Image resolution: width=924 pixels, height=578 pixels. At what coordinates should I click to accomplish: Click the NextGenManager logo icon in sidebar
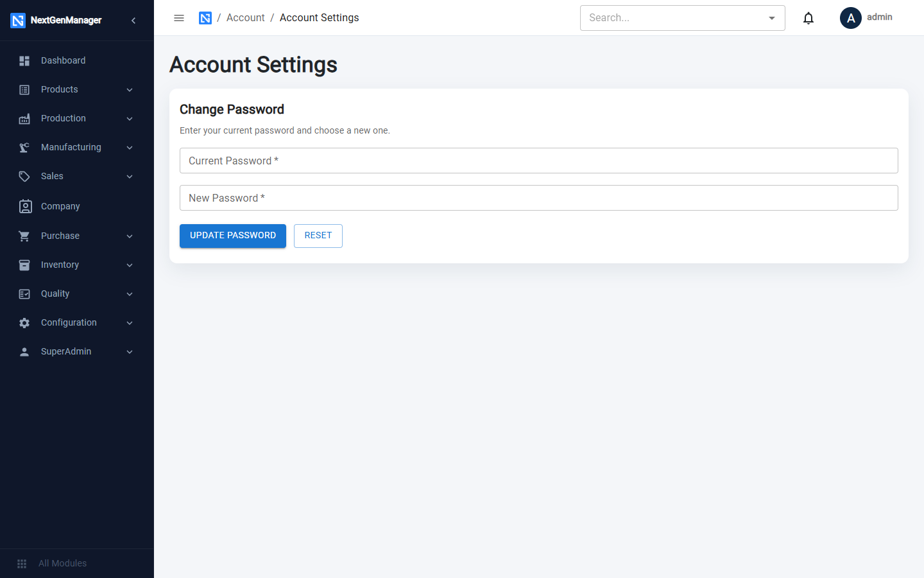coord(18,21)
